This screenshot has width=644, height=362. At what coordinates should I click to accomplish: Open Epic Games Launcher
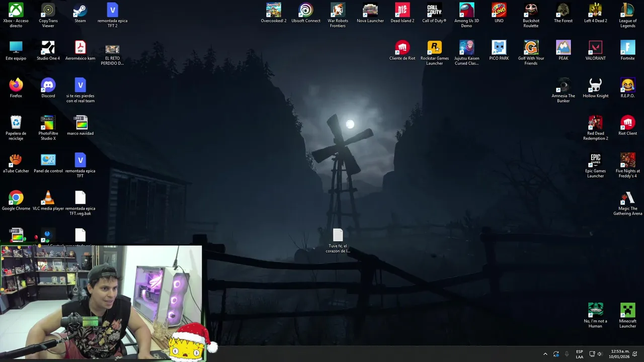pyautogui.click(x=595, y=160)
